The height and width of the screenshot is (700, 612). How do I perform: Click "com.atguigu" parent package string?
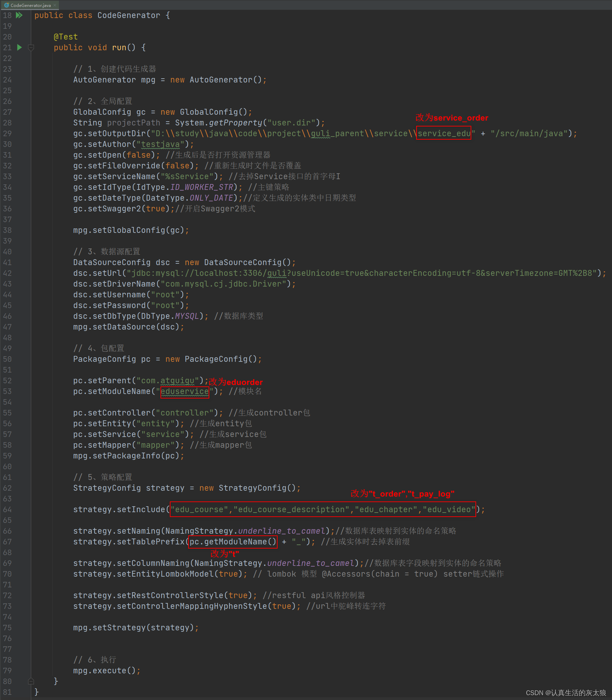pos(168,380)
